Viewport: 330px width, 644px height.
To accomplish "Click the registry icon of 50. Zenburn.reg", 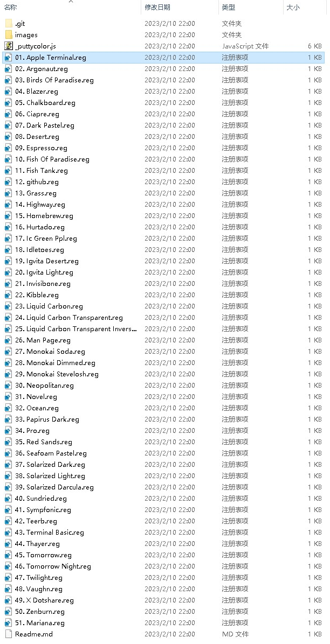I will click(x=9, y=611).
